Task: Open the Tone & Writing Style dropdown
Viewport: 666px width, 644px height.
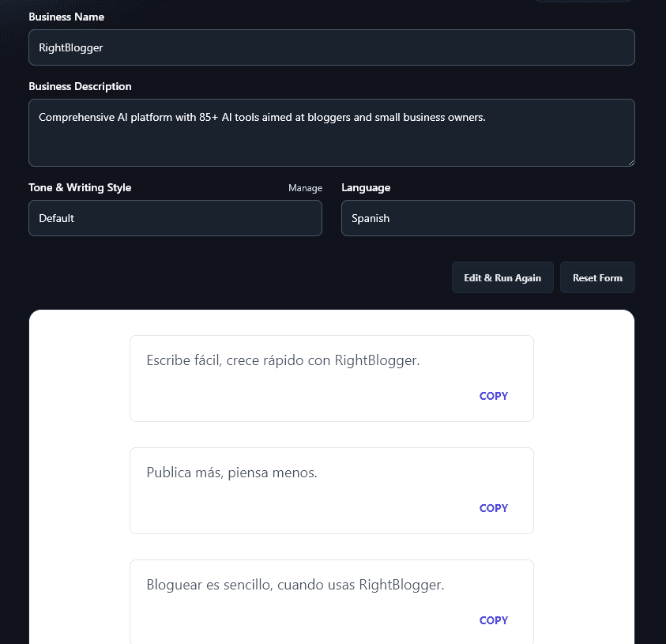Action: pos(175,218)
